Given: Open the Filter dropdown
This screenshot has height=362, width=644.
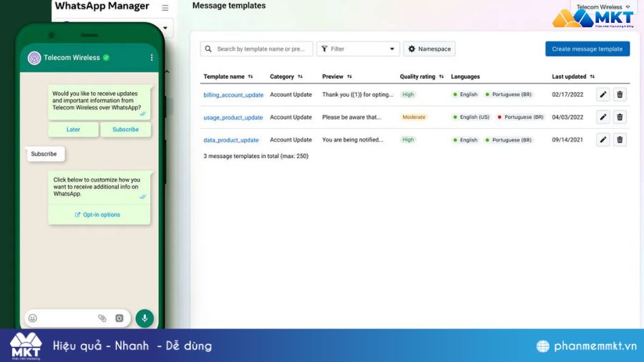Looking at the screenshot, I should point(358,49).
